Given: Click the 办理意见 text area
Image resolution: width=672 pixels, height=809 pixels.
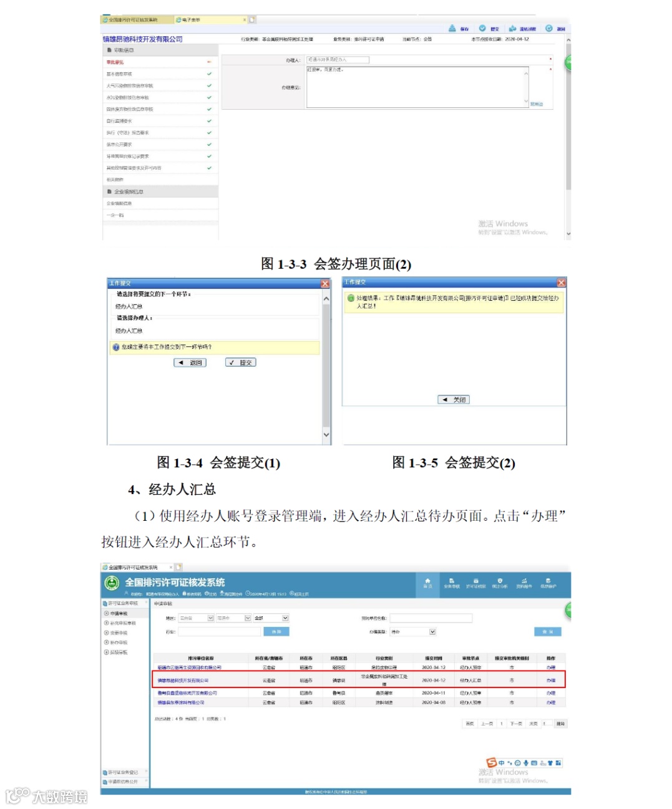Looking at the screenshot, I should [x=417, y=87].
